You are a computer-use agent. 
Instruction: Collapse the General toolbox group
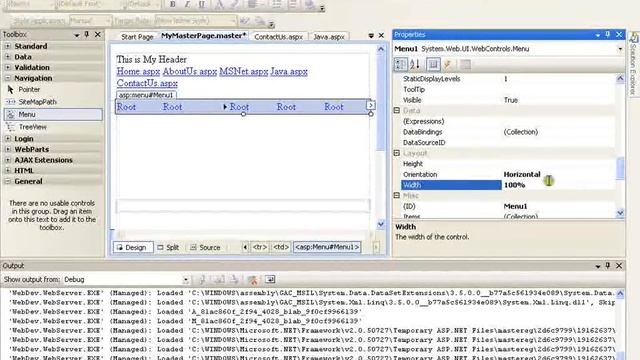[8, 181]
